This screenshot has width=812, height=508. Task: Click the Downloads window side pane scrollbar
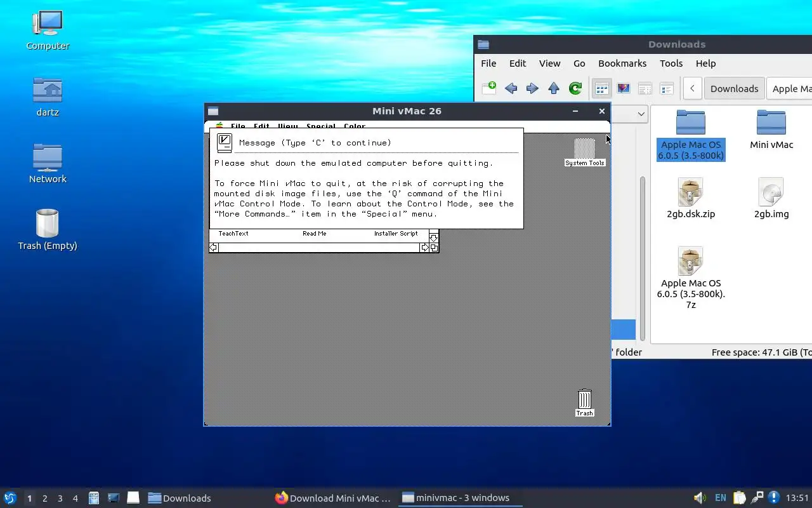point(642,257)
